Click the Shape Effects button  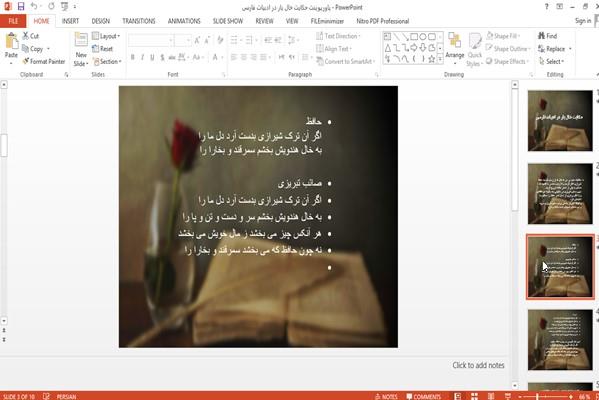pyautogui.click(x=507, y=62)
